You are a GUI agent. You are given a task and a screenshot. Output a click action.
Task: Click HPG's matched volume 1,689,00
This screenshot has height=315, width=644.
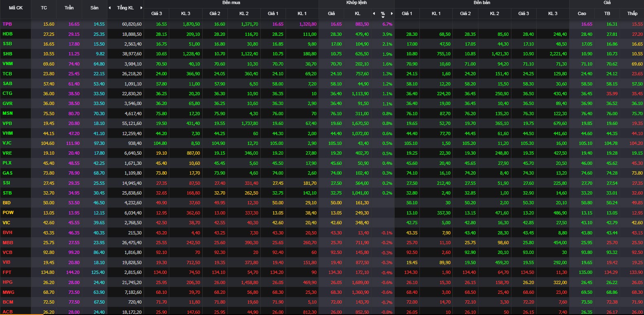pos(360,282)
